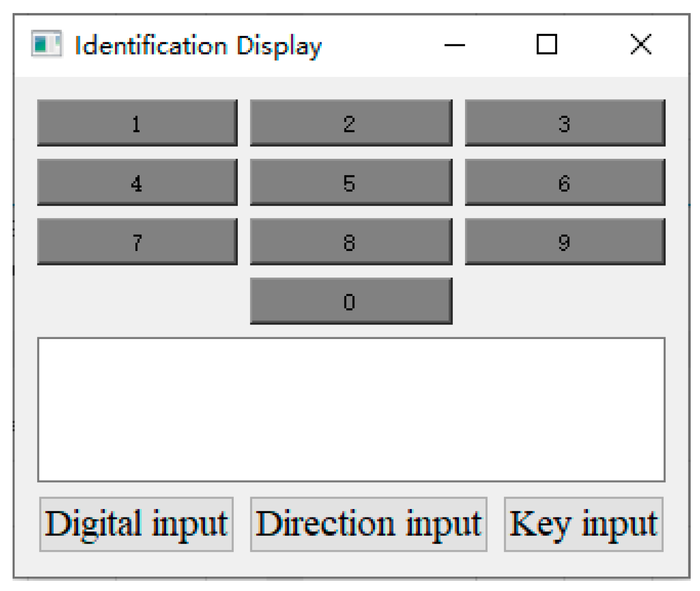Click inside the white text display area
Screen dimensions: 700x591
(351, 409)
